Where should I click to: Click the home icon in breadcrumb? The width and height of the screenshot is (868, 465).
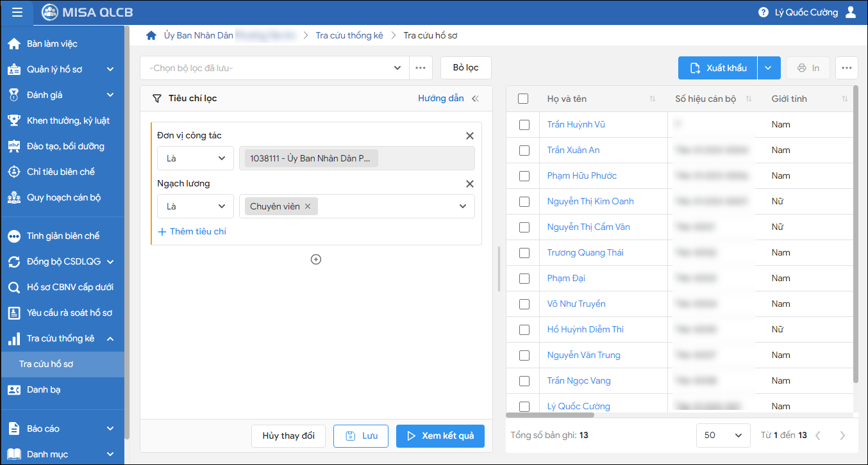(151, 36)
